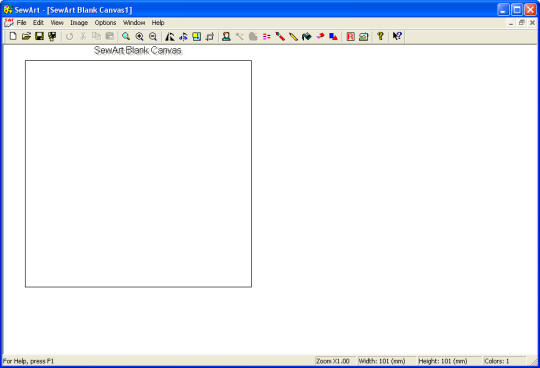This screenshot has height=368, width=540.
Task: Open the Window menu
Action: (x=134, y=23)
